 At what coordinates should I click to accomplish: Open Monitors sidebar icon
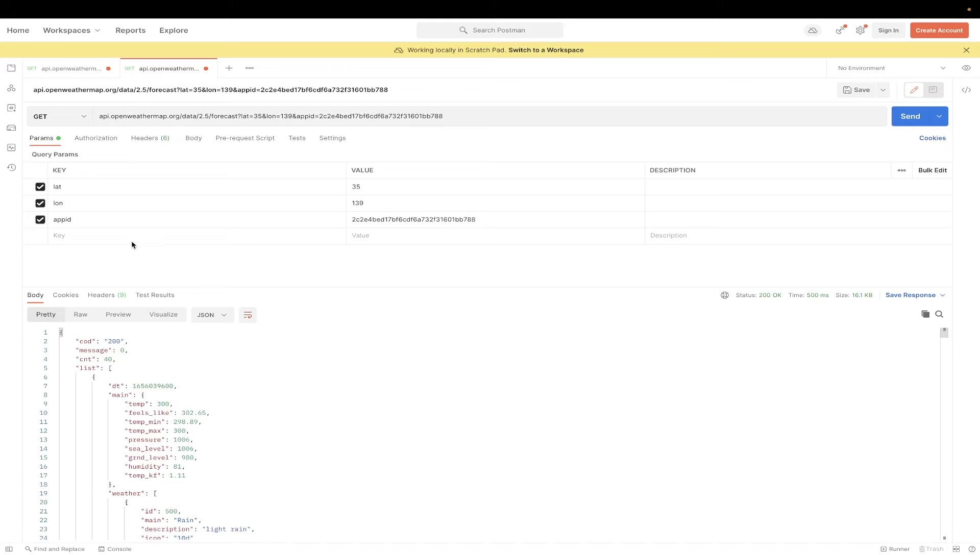[x=11, y=147]
